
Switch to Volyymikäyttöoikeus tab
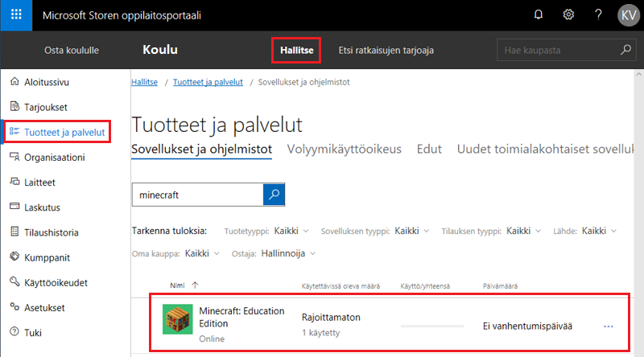(x=345, y=149)
